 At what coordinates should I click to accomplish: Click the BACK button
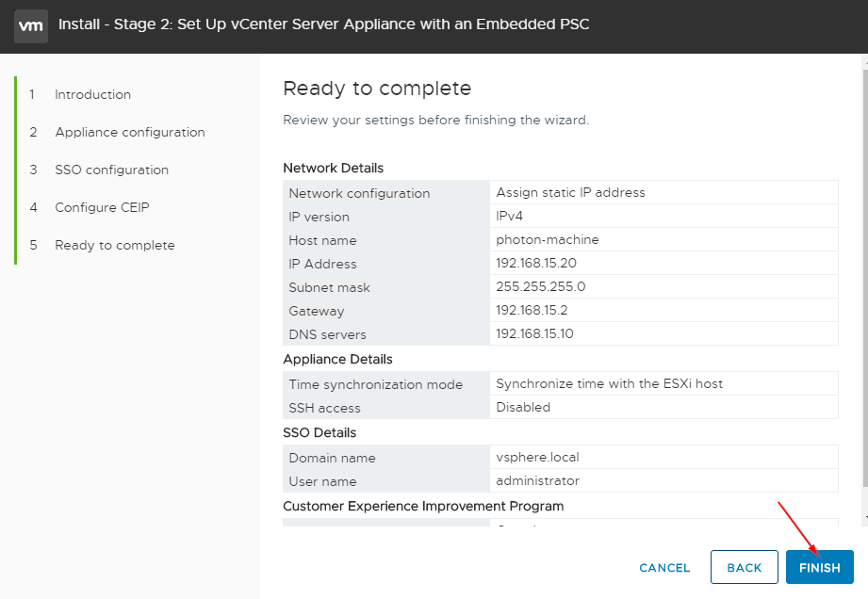(x=744, y=567)
